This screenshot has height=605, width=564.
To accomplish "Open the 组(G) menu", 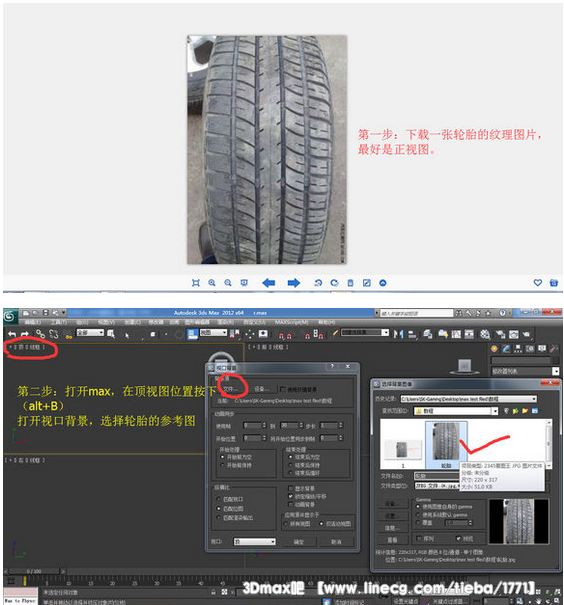I will [82, 322].
